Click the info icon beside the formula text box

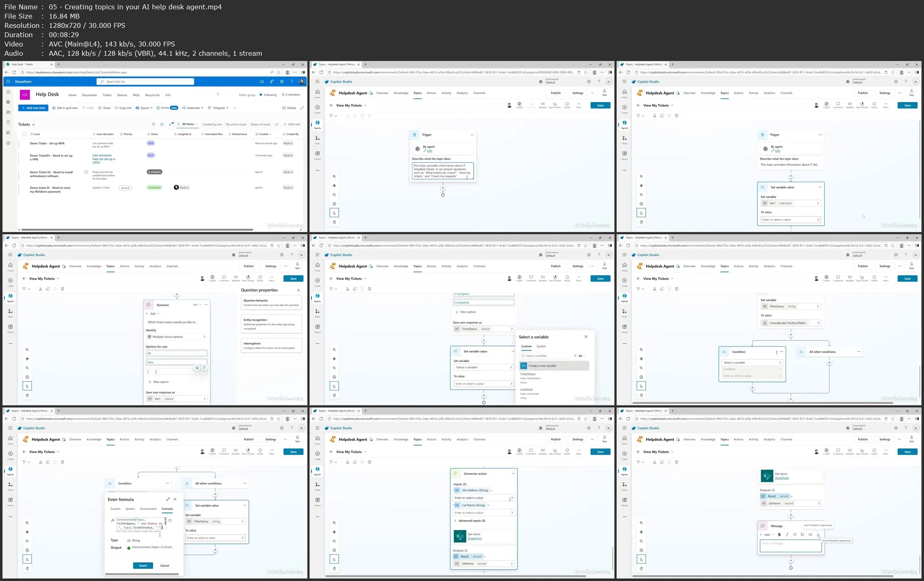(x=170, y=520)
